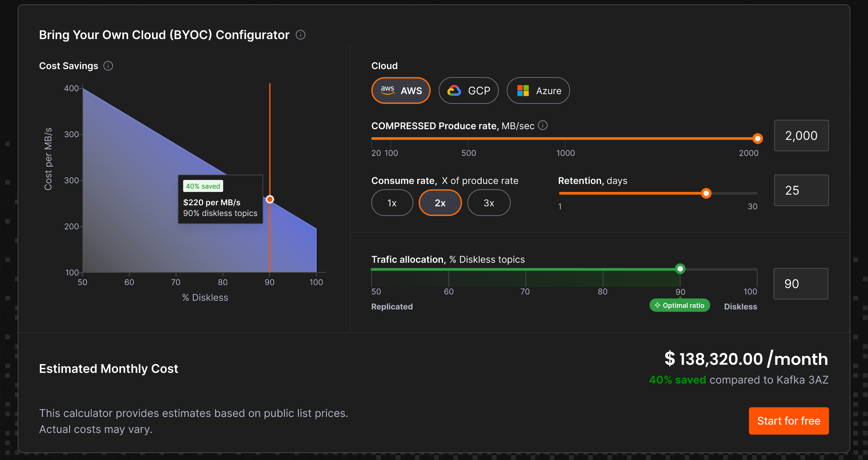
Task: Click the Optimal ratio badge
Action: [x=679, y=305]
